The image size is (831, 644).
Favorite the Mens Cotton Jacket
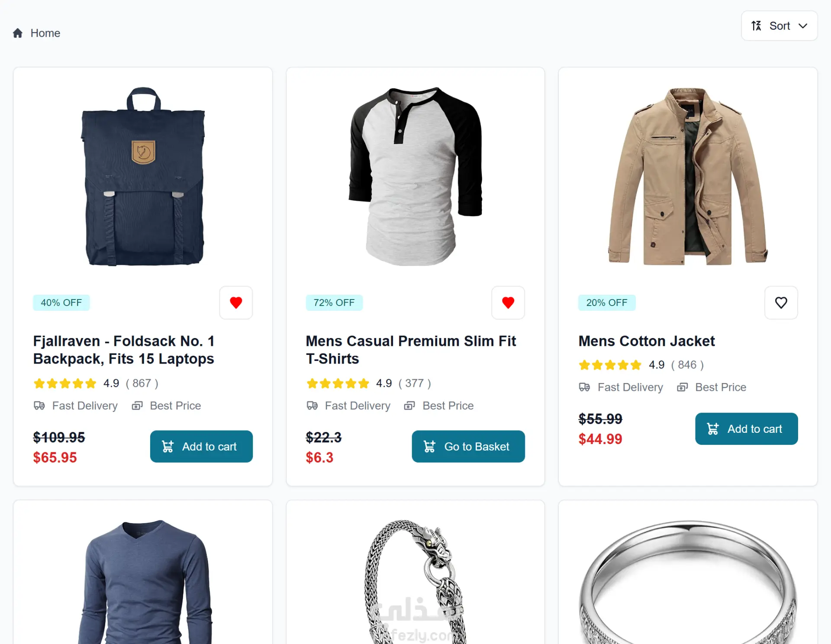pos(781,303)
